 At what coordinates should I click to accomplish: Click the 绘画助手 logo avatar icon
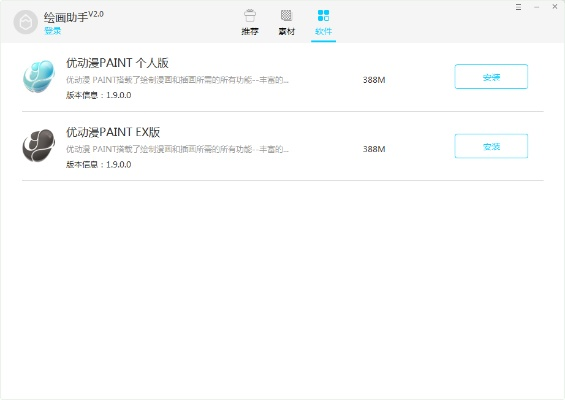tap(26, 22)
